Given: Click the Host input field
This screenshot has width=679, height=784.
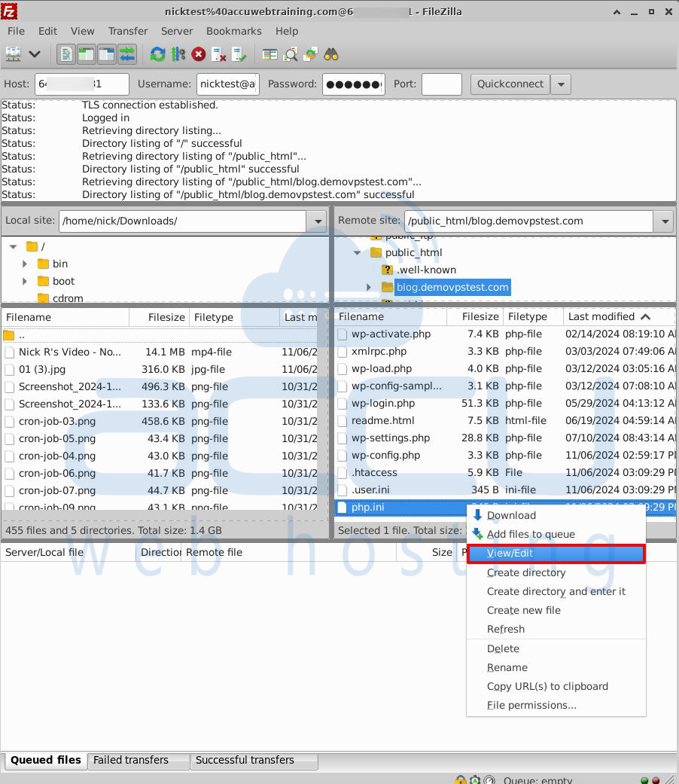Looking at the screenshot, I should (82, 84).
